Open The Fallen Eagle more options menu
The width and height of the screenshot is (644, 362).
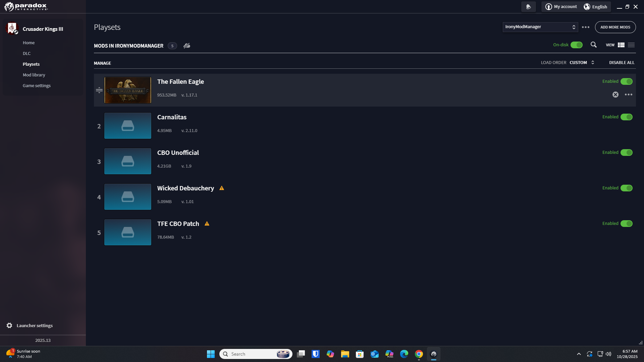[x=629, y=95]
